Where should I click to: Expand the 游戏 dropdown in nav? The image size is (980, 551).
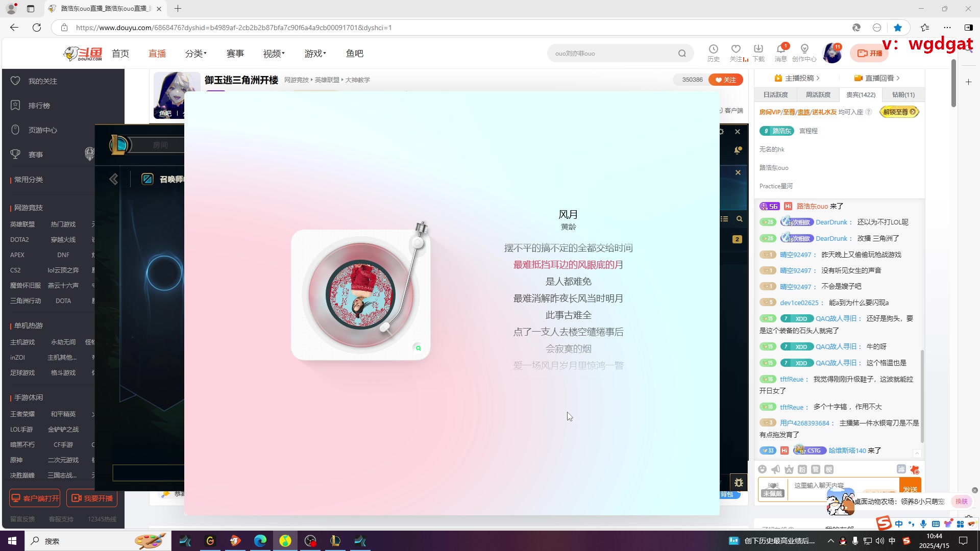(315, 54)
